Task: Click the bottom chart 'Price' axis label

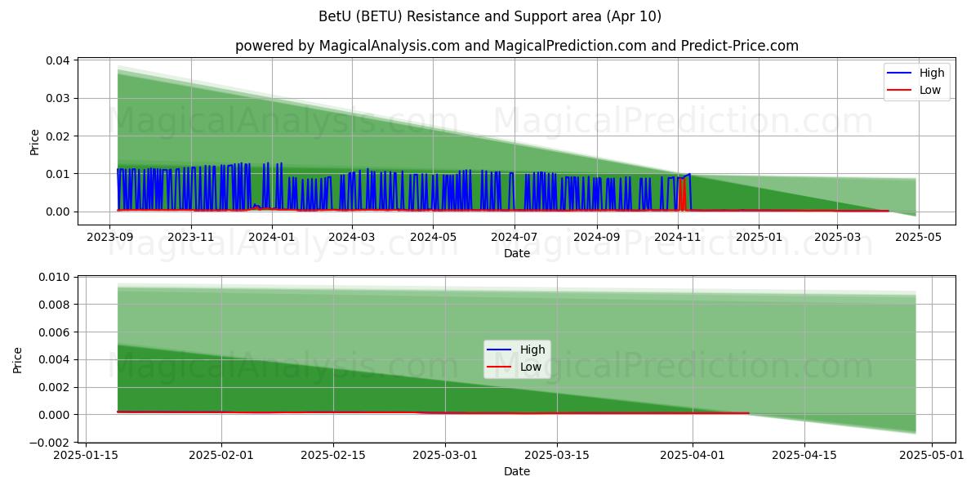Action: pos(18,360)
